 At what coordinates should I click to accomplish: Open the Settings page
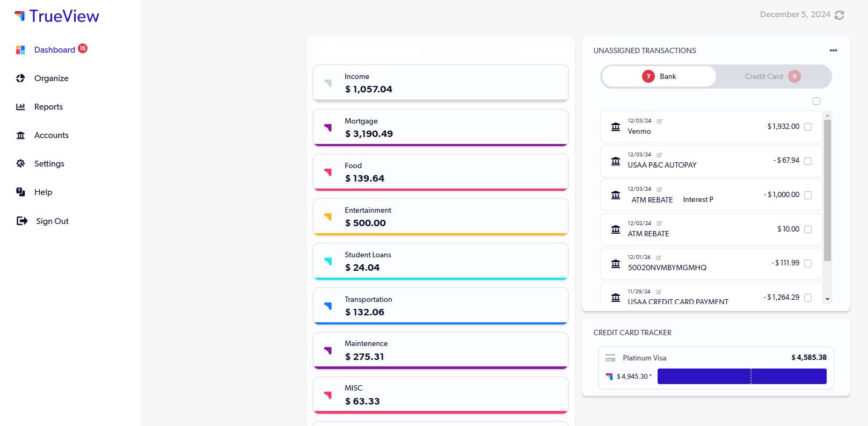coord(49,164)
